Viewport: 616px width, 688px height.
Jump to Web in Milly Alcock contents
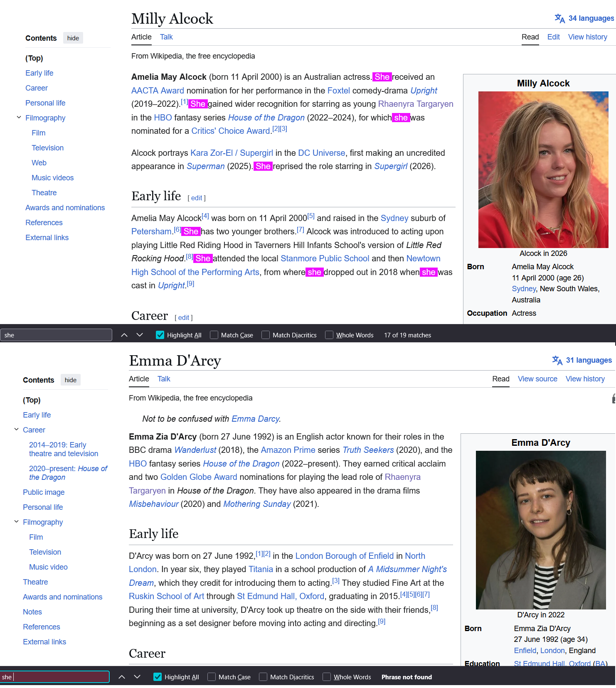[39, 163]
